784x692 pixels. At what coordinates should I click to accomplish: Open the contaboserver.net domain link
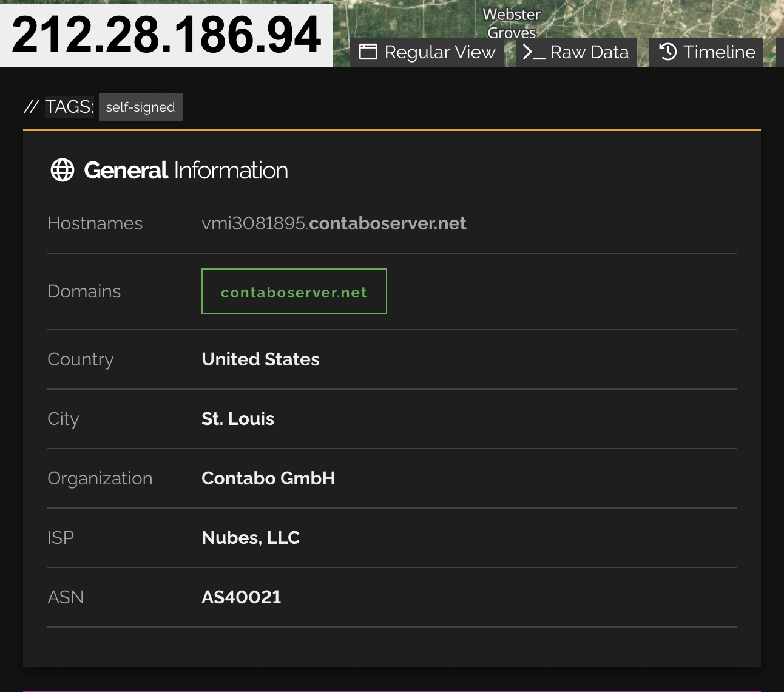(294, 291)
